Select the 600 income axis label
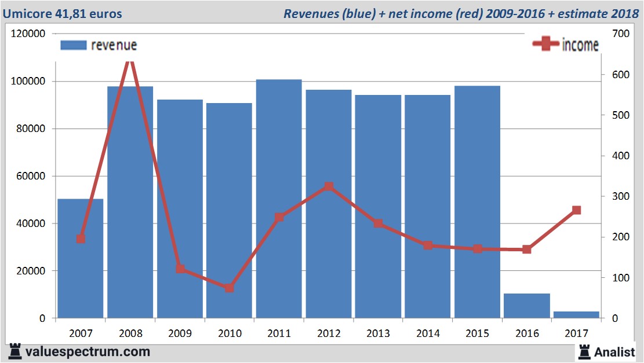 point(621,75)
